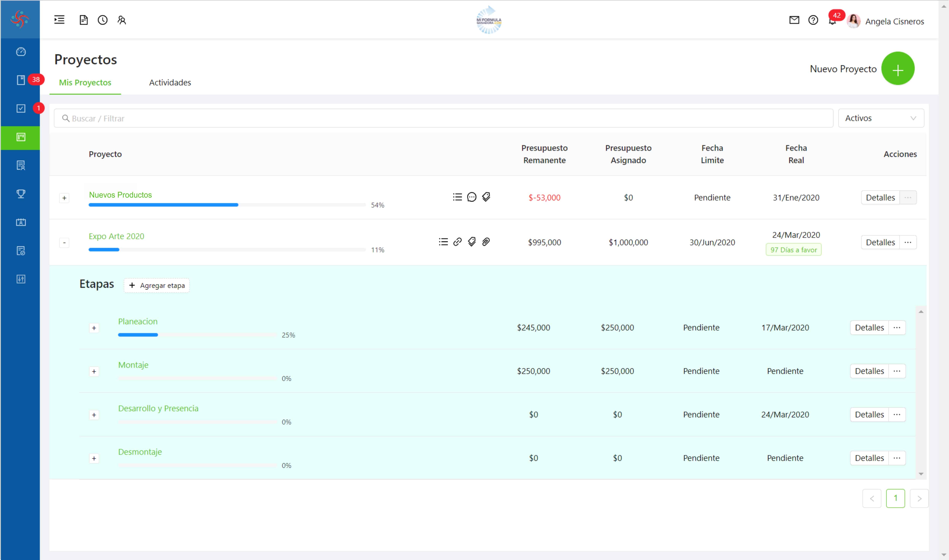Open the checkbox tasks sidebar icon

coord(21,108)
